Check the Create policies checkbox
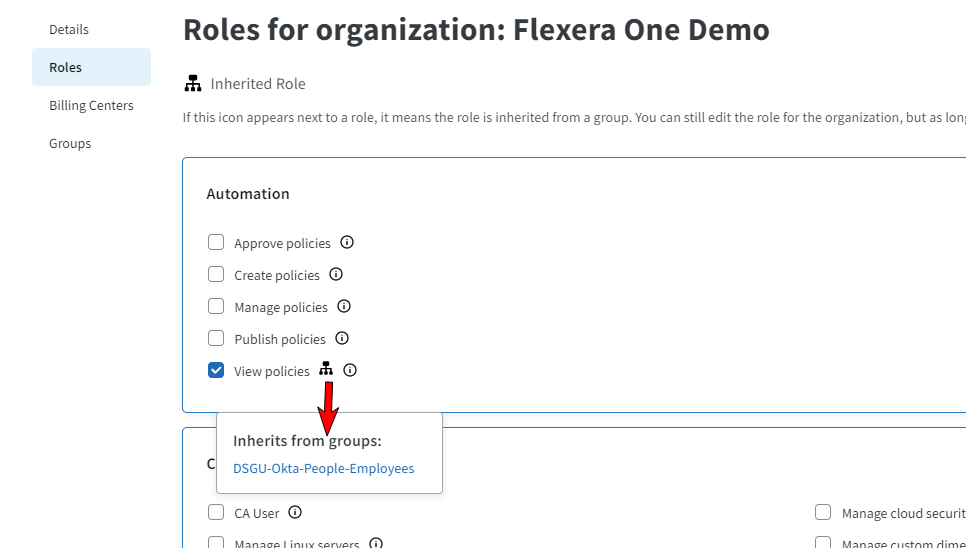Screen dimensions: 966x548 216,274
